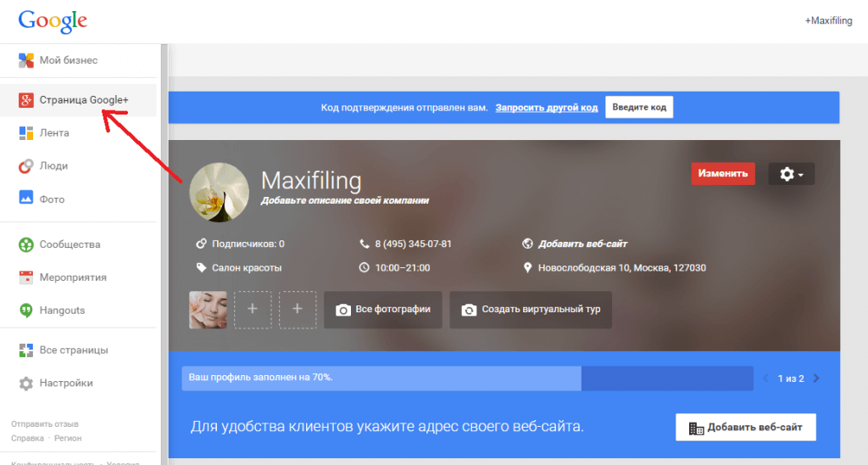
Task: Open the gear settings dropdown
Action: pyautogui.click(x=791, y=174)
